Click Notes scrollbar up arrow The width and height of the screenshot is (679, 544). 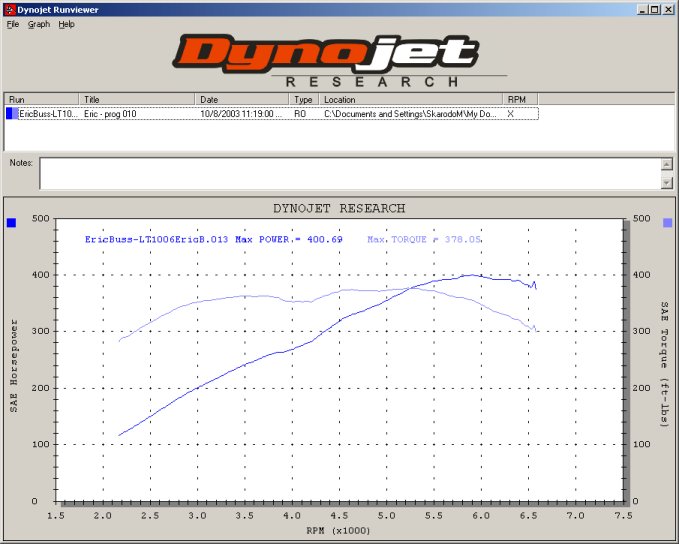coord(666,164)
